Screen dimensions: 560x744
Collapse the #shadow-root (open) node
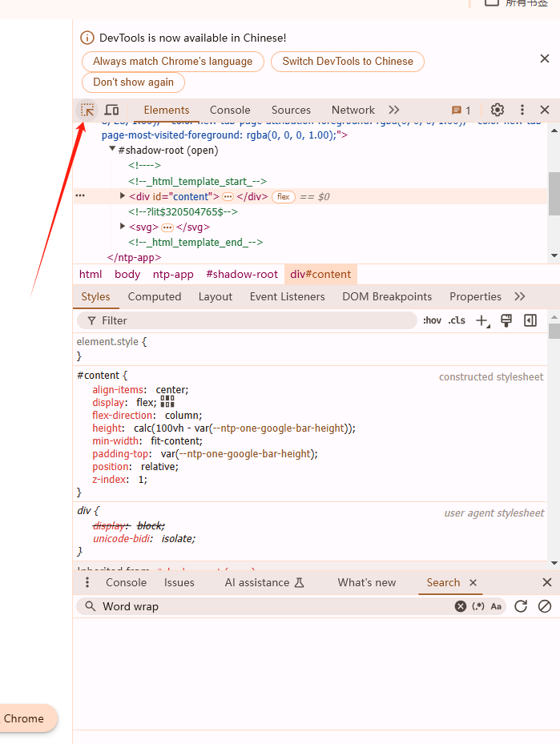[x=112, y=149]
